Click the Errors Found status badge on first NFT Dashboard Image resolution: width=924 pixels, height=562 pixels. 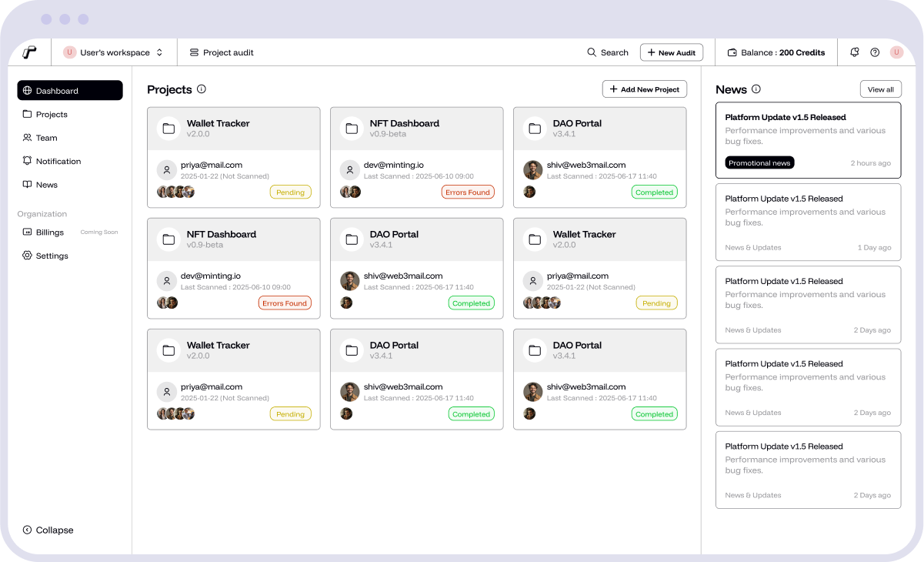pyautogui.click(x=468, y=192)
